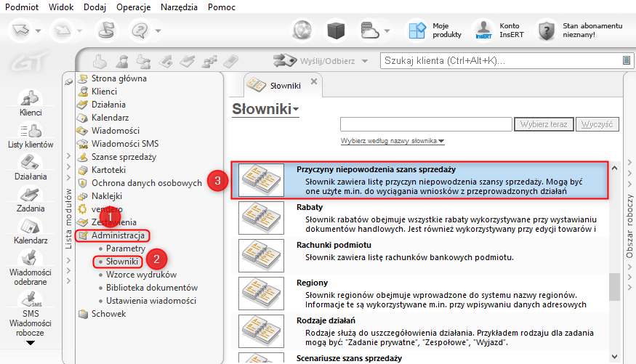636x364 pixels.
Task: Open Działania shortcut in left bar
Action: [31, 168]
